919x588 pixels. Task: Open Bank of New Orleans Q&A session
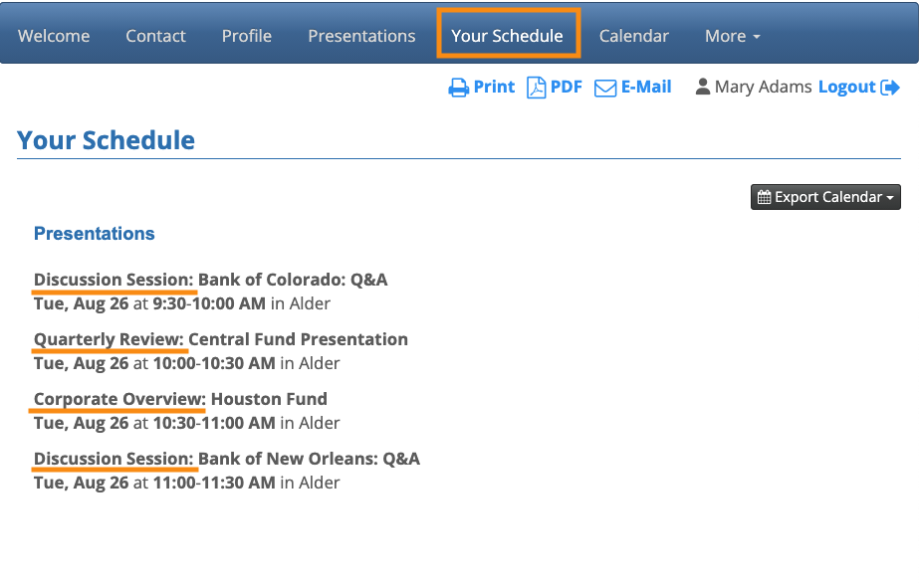(226, 459)
